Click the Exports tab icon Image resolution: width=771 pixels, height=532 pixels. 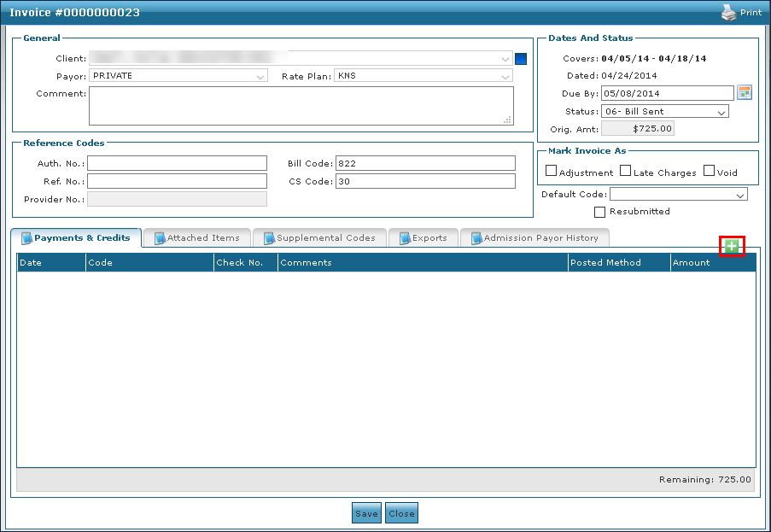point(405,238)
